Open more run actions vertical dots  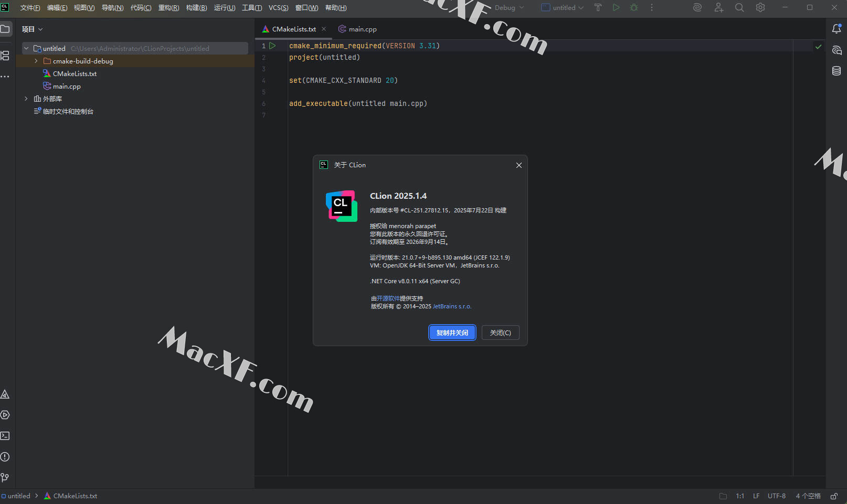652,7
